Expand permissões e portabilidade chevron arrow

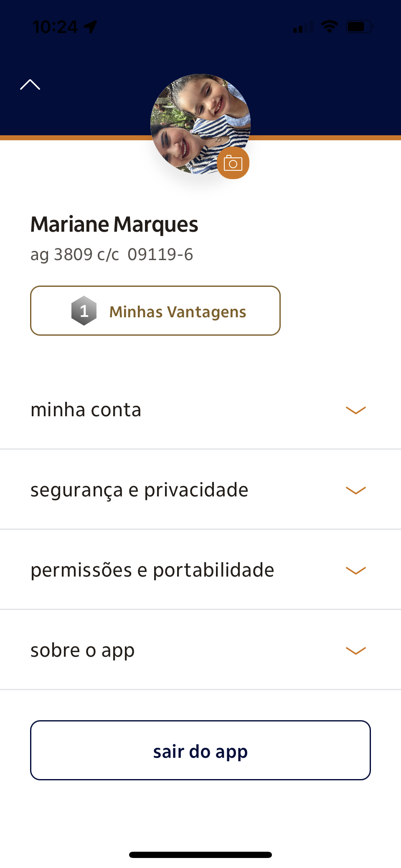pos(356,570)
